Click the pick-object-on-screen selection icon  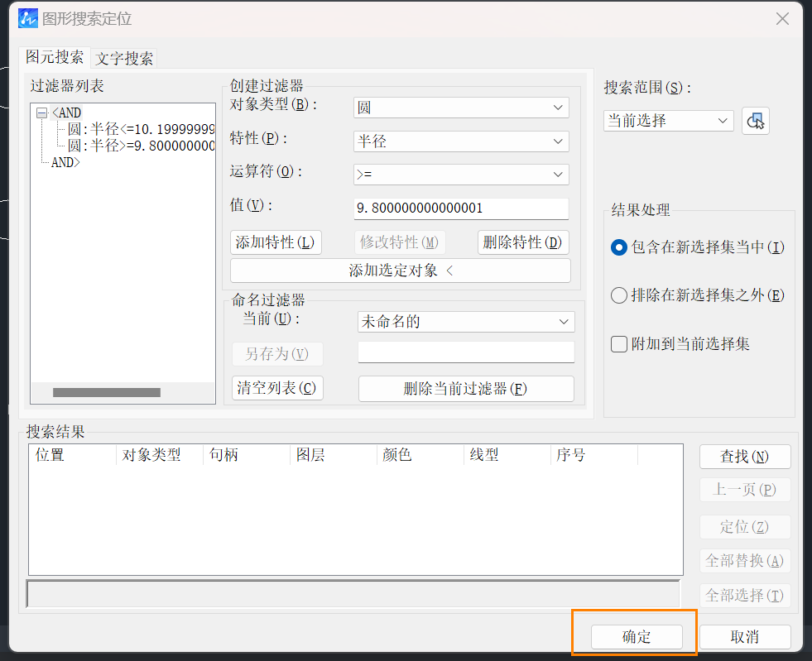[x=755, y=120]
